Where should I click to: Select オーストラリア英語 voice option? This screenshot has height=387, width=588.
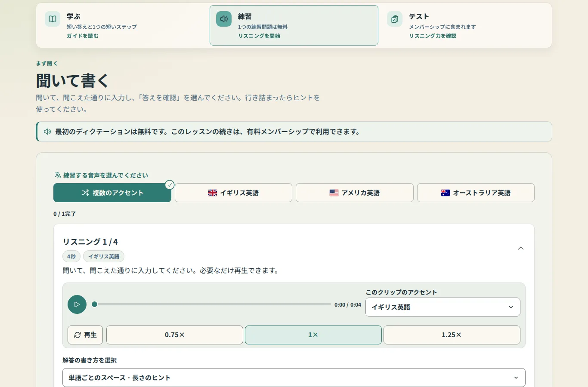[476, 193]
